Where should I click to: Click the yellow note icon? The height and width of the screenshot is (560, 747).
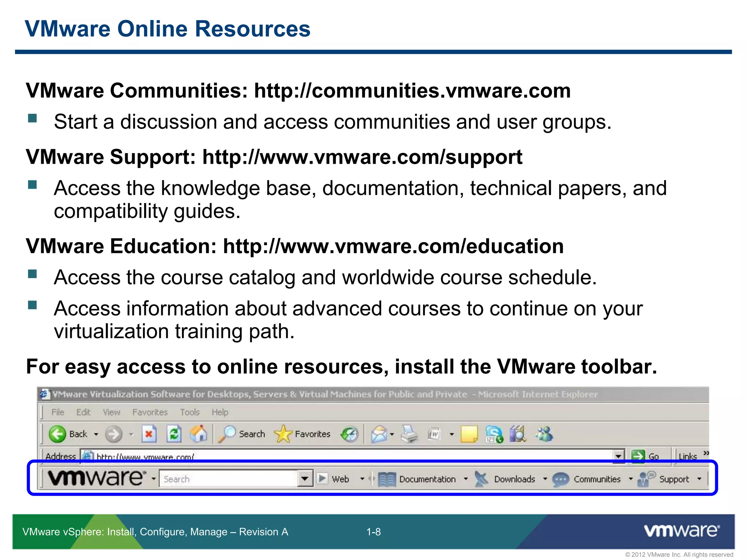click(x=469, y=434)
